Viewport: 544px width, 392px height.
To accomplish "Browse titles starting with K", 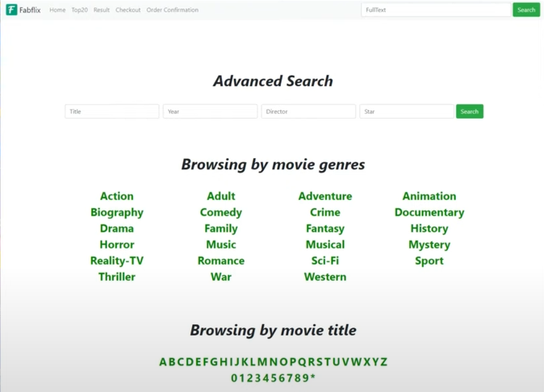I will click(x=245, y=362).
